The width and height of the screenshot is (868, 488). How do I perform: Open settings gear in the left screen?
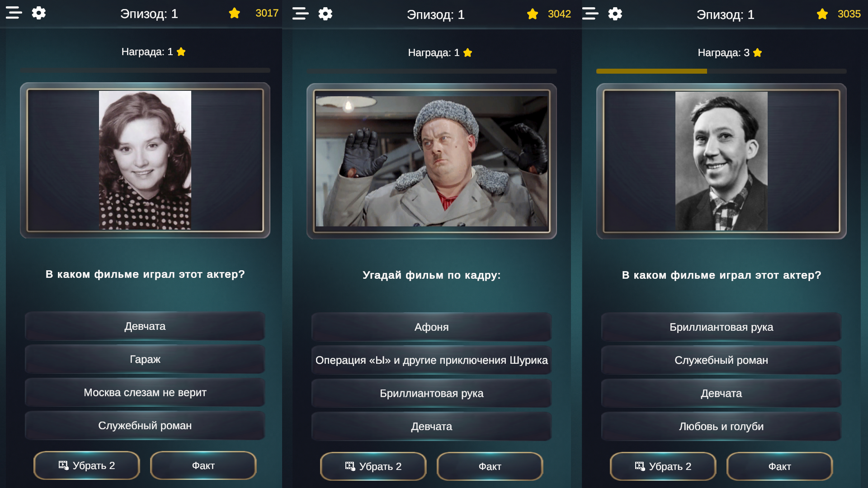coord(39,13)
